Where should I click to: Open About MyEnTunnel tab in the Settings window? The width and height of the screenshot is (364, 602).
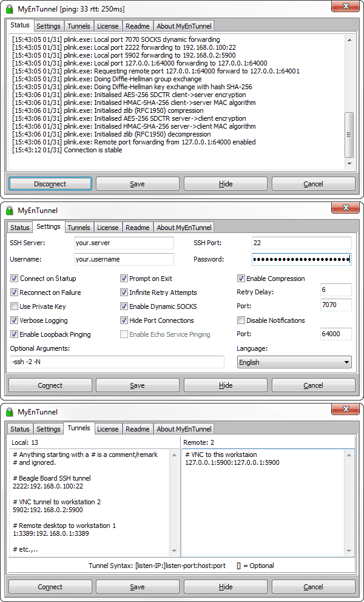tap(184, 228)
